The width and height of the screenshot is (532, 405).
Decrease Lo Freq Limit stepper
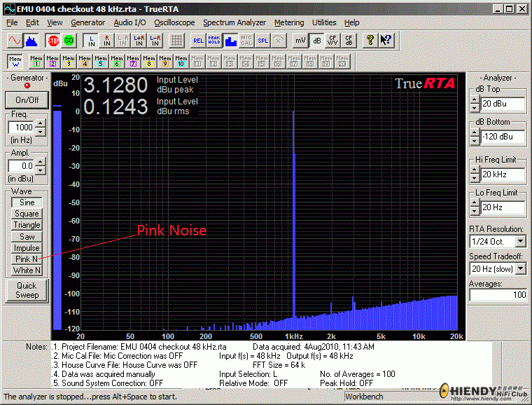pos(475,212)
